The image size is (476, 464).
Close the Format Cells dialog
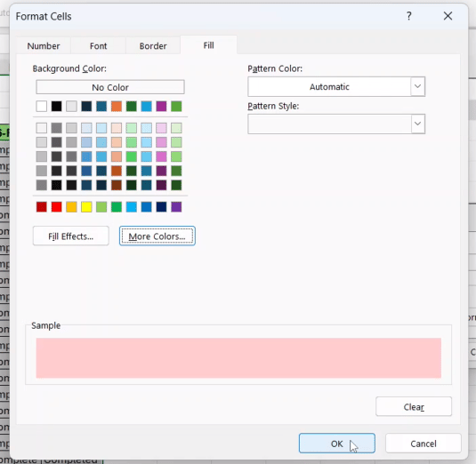[x=448, y=16]
